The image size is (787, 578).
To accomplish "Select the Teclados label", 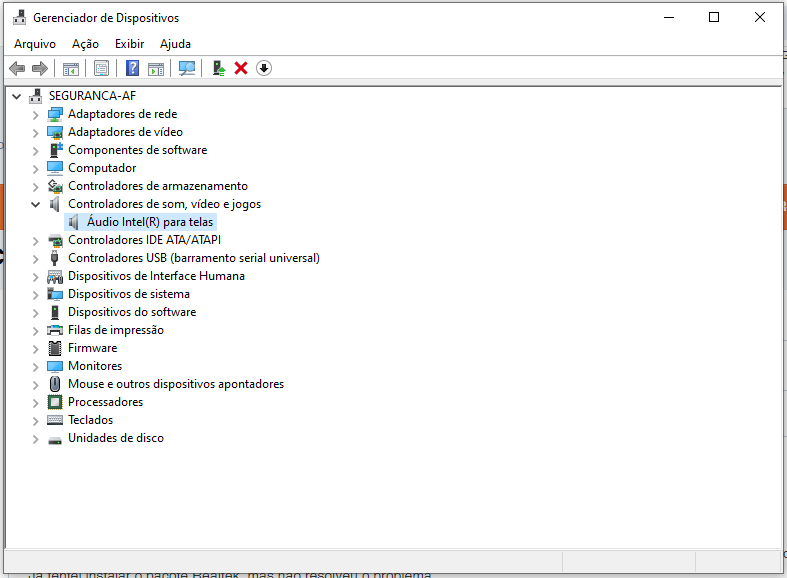I will point(90,420).
